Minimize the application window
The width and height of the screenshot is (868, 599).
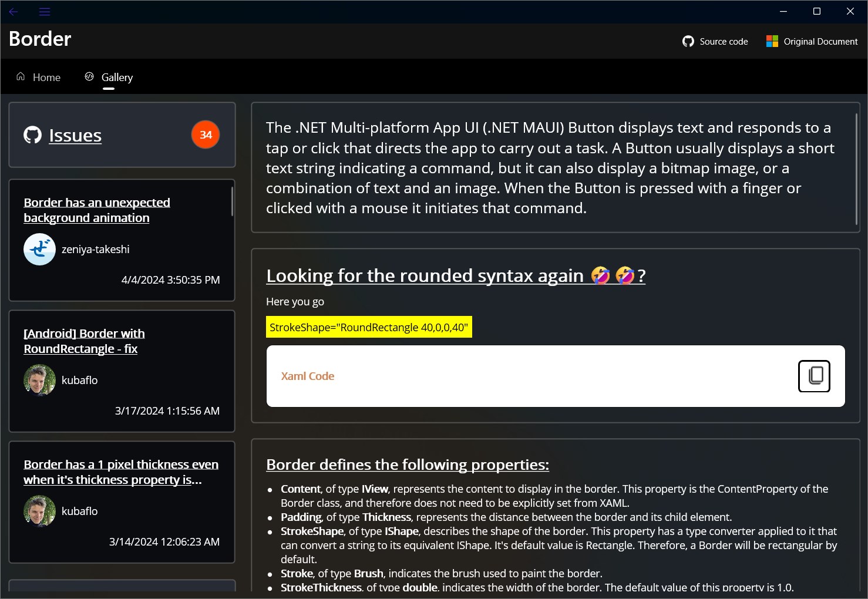coord(783,12)
